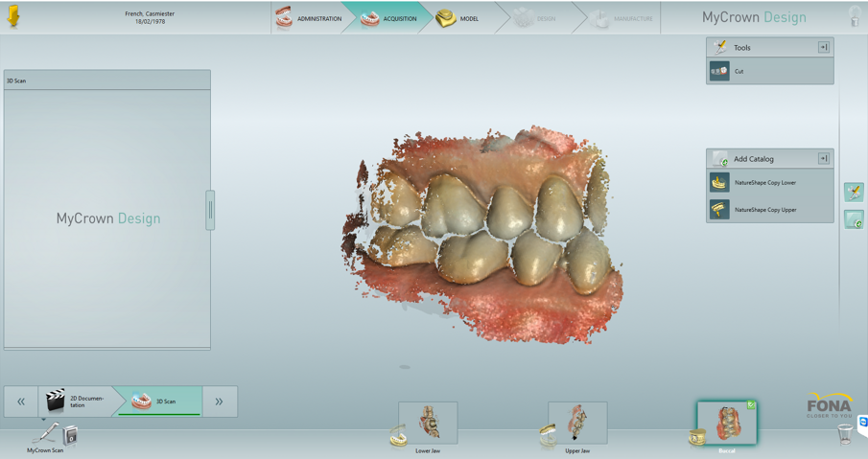
Task: Go back with double left arrow
Action: point(21,402)
